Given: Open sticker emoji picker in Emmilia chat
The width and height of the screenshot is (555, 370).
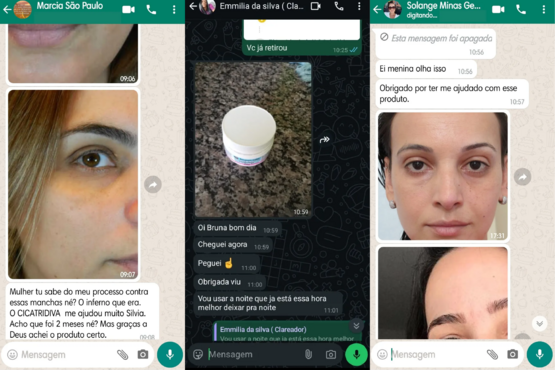Looking at the screenshot, I should [x=198, y=354].
